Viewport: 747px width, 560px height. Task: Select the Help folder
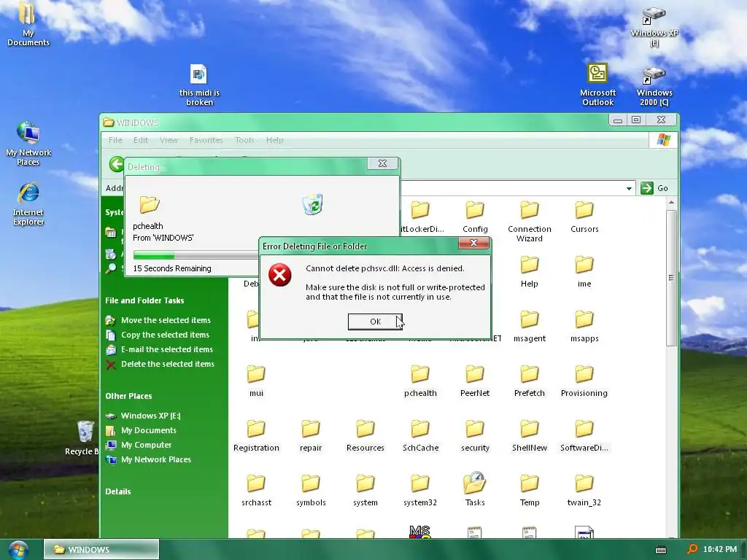click(x=530, y=272)
